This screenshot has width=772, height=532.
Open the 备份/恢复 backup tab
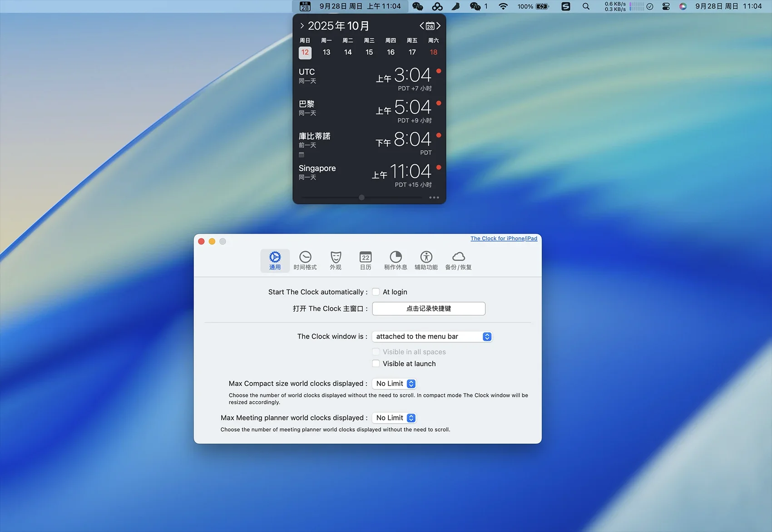458,261
